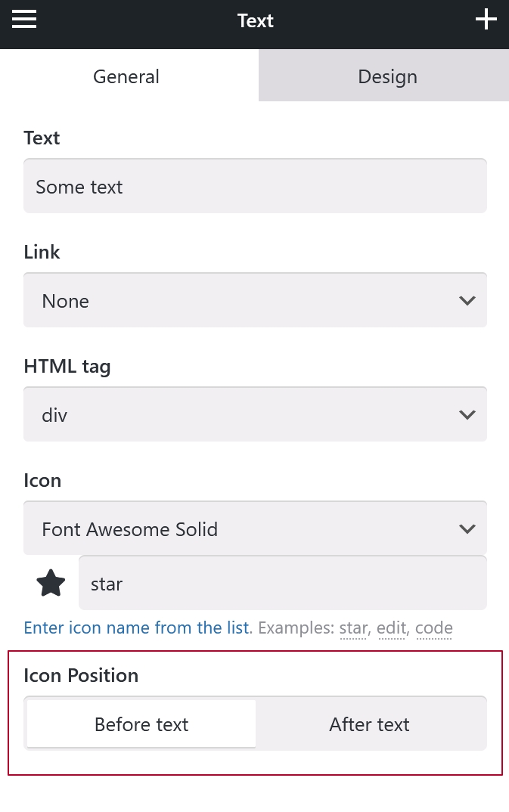Viewport: 509px width, 812px height.
Task: Switch to the Design tab
Action: (x=387, y=76)
